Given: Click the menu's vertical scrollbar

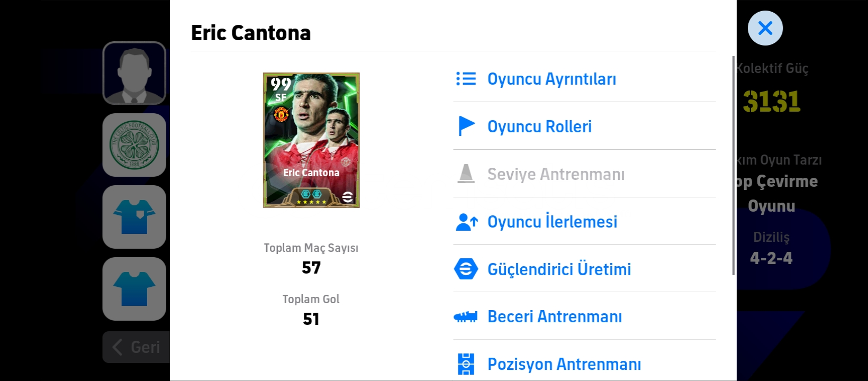Looking at the screenshot, I should (734, 165).
